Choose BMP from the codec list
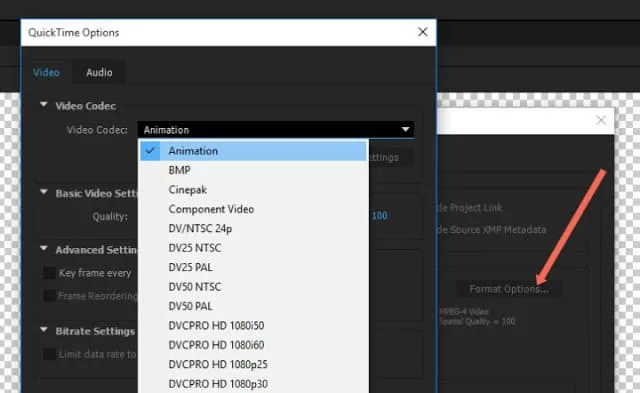This screenshot has width=640, height=393. pyautogui.click(x=253, y=170)
